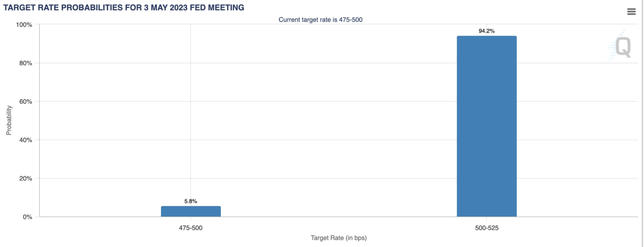Click the 'Target Rate (in bps)' axis title
This screenshot has height=247, width=644.
(x=339, y=238)
